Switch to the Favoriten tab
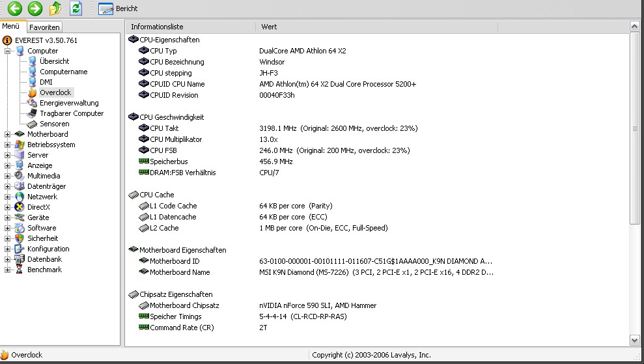Image resolution: width=644 pixels, height=364 pixels. (x=44, y=27)
